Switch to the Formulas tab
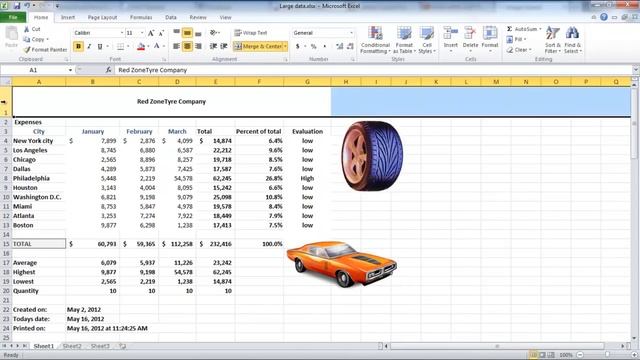 pyautogui.click(x=141, y=18)
